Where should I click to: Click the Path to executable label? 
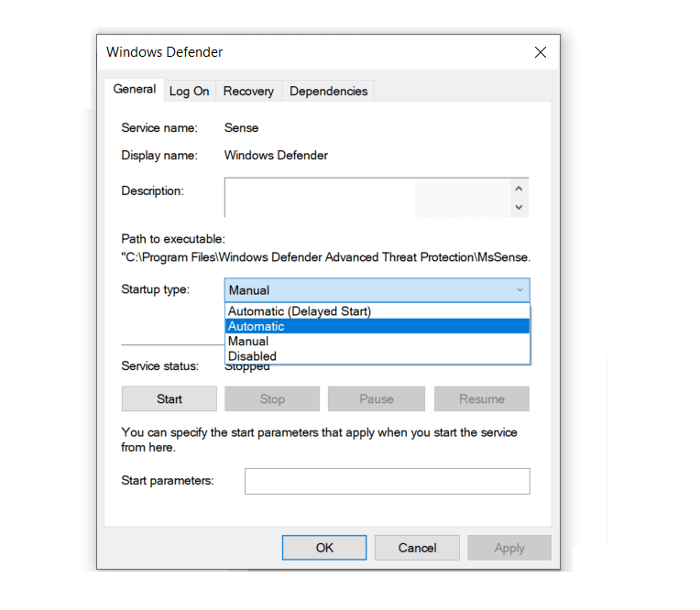(x=173, y=239)
